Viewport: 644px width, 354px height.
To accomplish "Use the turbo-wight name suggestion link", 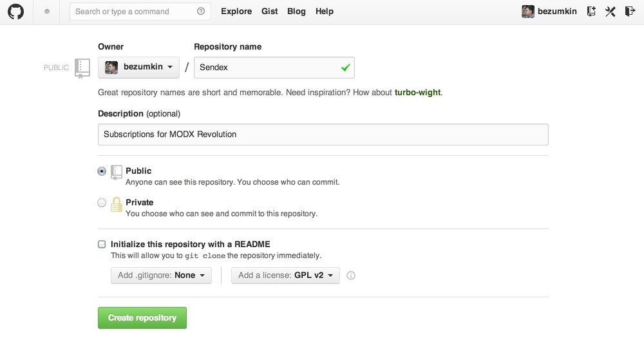I will [417, 93].
